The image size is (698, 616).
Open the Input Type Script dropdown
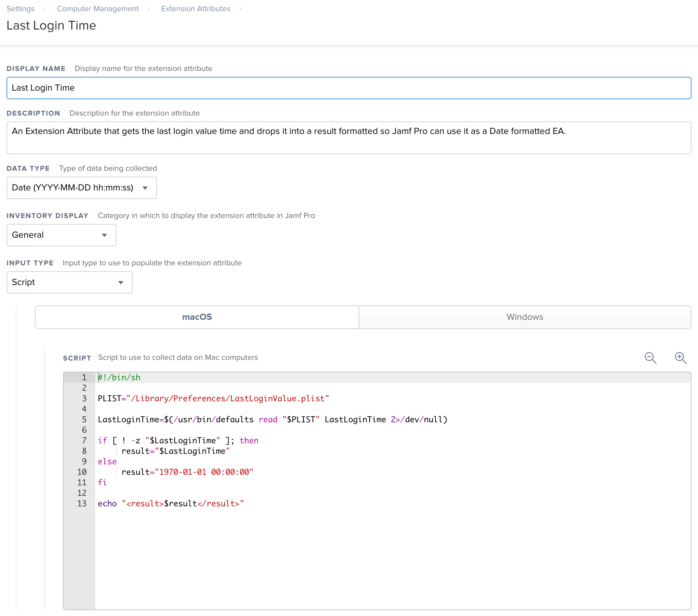pos(69,282)
